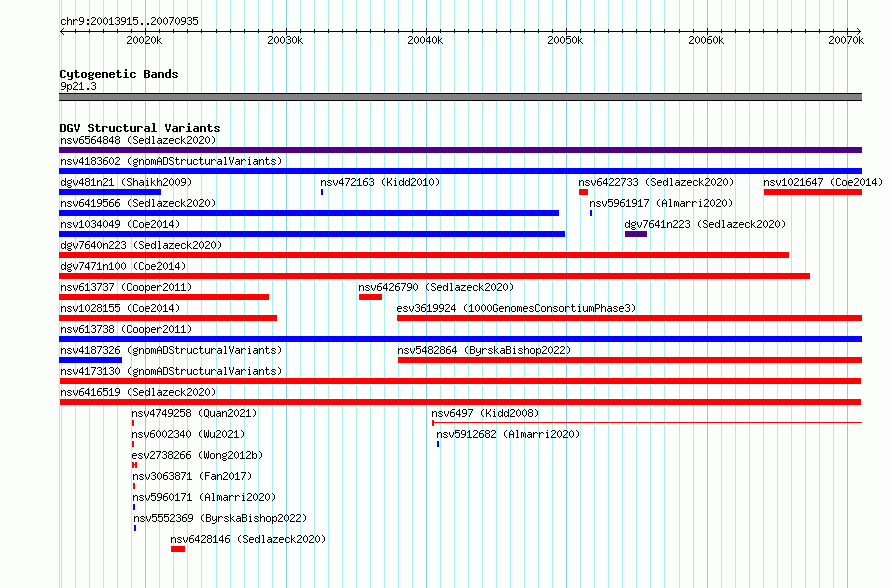Open the nsv5961917 (Almarri2020) label
The height and width of the screenshot is (588, 890).
(661, 203)
